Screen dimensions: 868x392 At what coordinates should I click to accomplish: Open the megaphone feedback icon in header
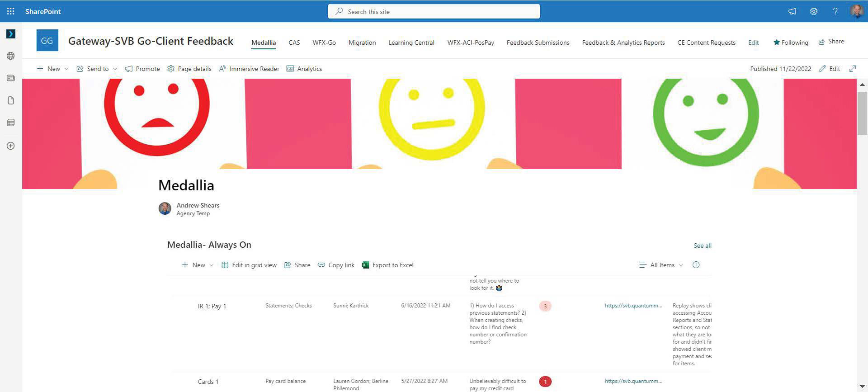(x=792, y=11)
